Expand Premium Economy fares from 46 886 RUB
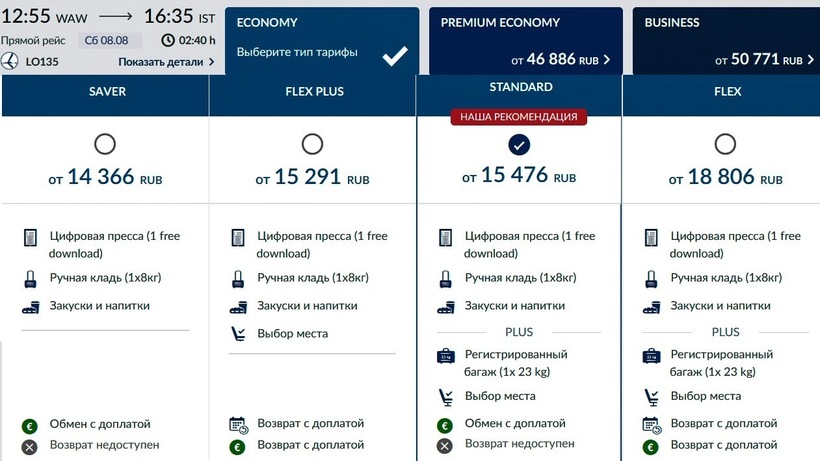Viewport: 820px width, 461px height. point(526,59)
